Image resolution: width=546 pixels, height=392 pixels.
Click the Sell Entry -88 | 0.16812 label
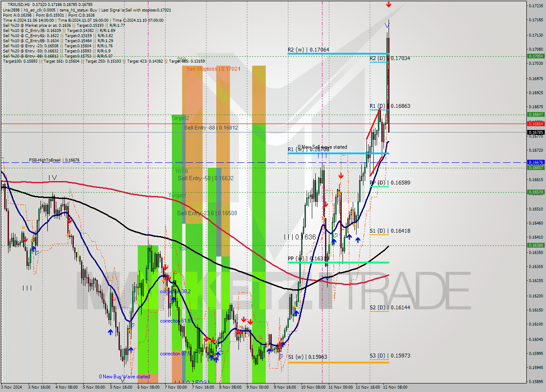(x=211, y=128)
